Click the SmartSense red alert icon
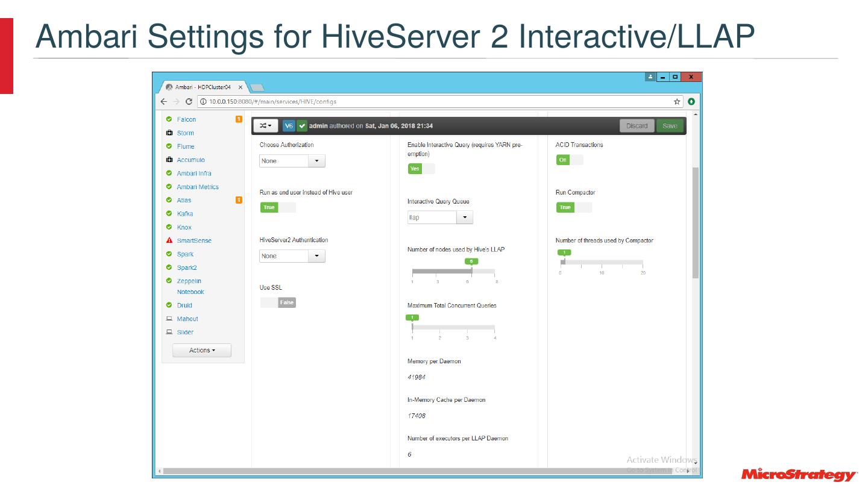Screen dimensions: 868x488 (169, 241)
